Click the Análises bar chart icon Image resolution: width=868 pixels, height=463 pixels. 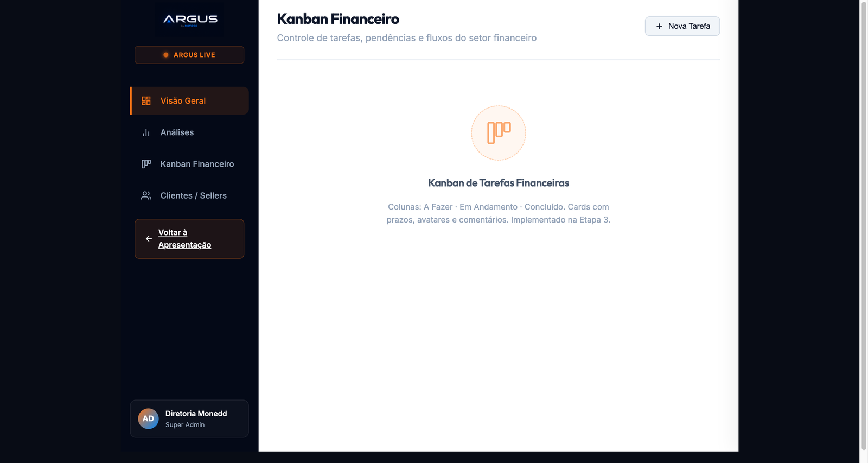click(146, 132)
